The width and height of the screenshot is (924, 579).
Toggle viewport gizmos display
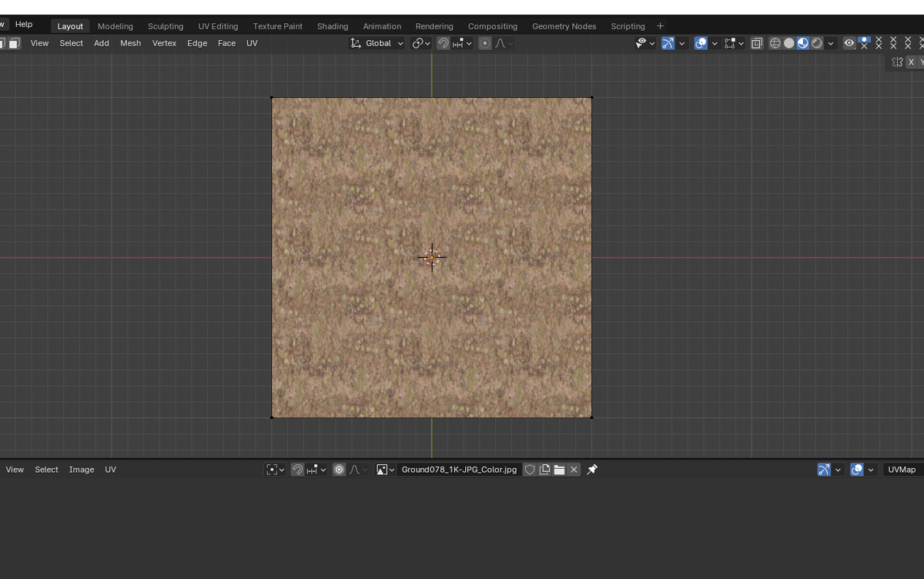(x=668, y=43)
